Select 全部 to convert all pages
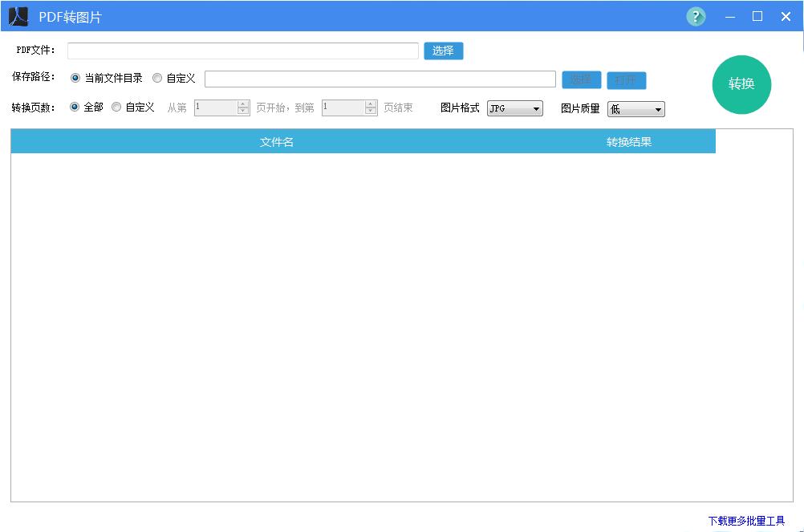Viewport: 804px width, 532px height. (x=73, y=107)
